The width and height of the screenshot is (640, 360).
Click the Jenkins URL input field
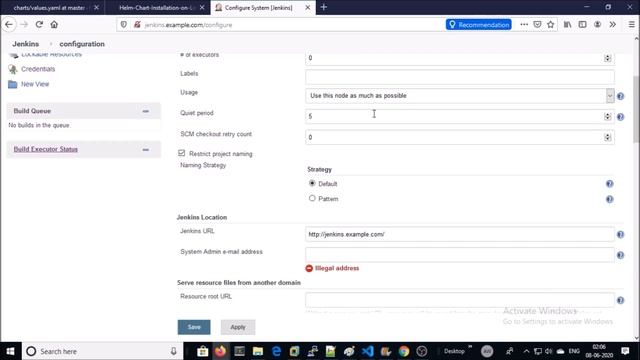pyautogui.click(x=460, y=234)
